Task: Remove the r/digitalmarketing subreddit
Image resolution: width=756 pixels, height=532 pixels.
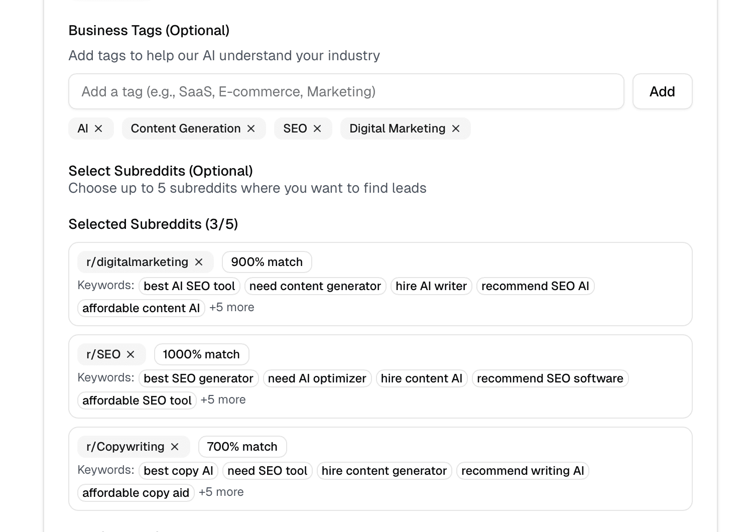Action: click(199, 261)
